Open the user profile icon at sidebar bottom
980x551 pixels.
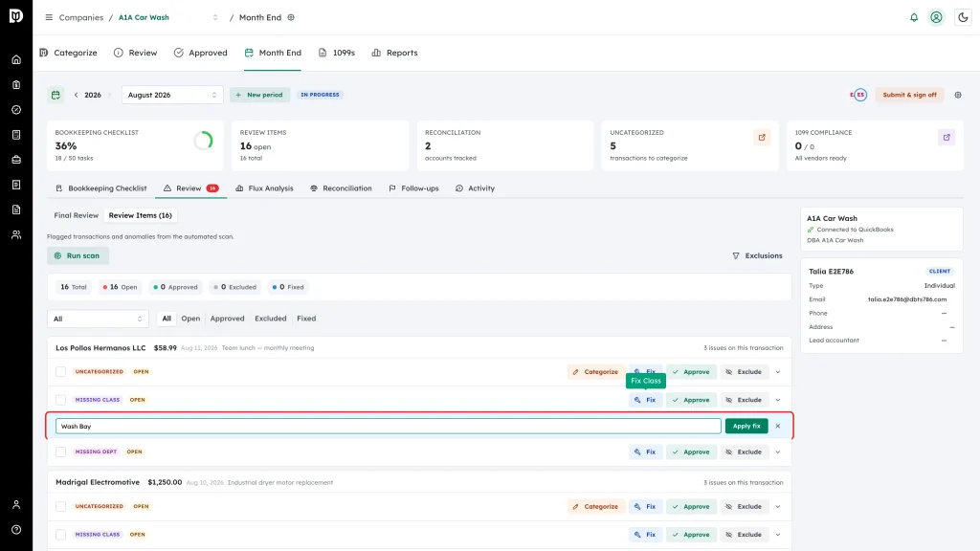click(x=16, y=505)
